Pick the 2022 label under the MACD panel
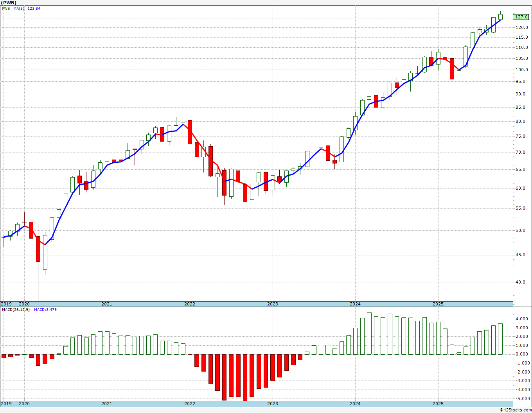Screen dimensions: 532x413 [x=190, y=404]
